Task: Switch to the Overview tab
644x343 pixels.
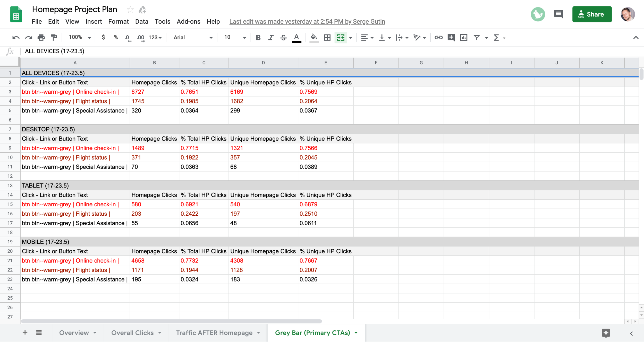Action: (x=78, y=333)
